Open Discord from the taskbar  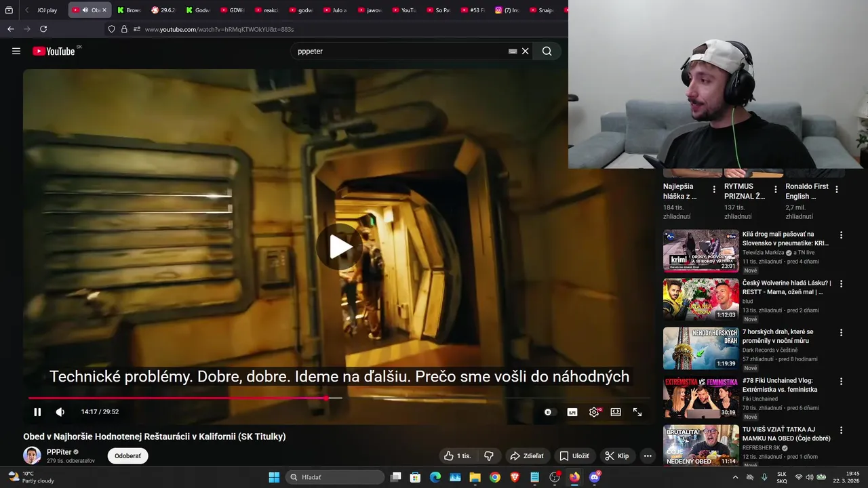click(x=595, y=477)
